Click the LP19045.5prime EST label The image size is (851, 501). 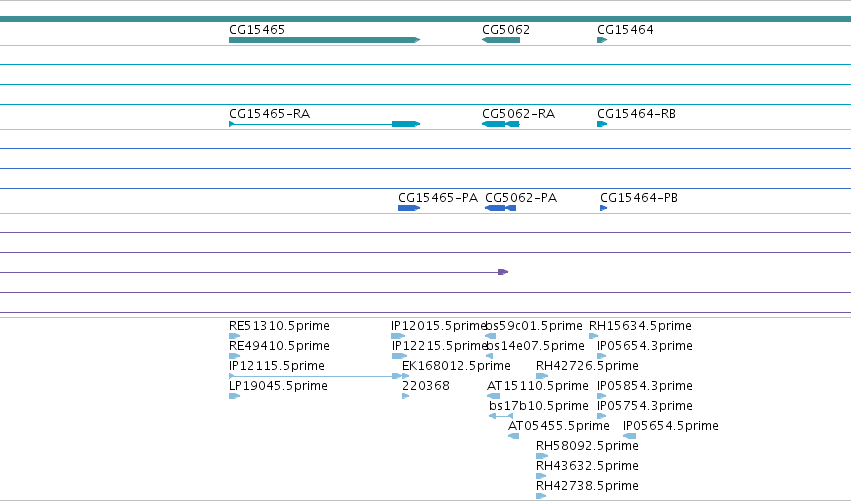click(278, 386)
